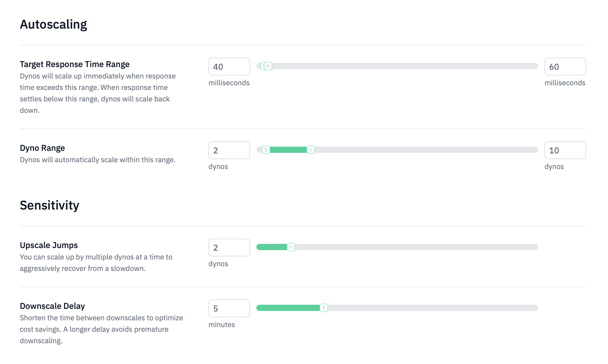Click the Downscale Delay minutes input field
This screenshot has width=608, height=364.
(229, 308)
